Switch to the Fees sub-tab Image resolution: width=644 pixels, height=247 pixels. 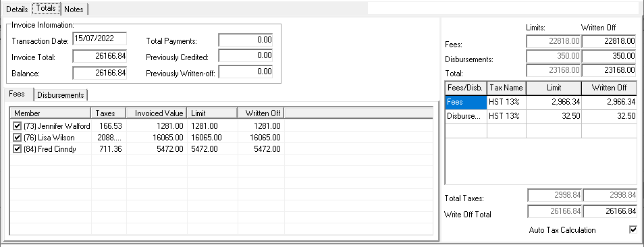click(17, 94)
